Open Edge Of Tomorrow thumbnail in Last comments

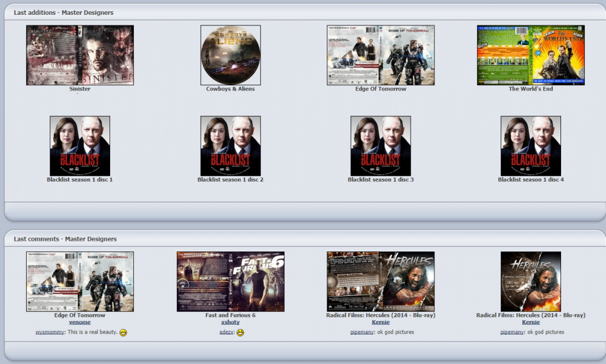[80, 282]
